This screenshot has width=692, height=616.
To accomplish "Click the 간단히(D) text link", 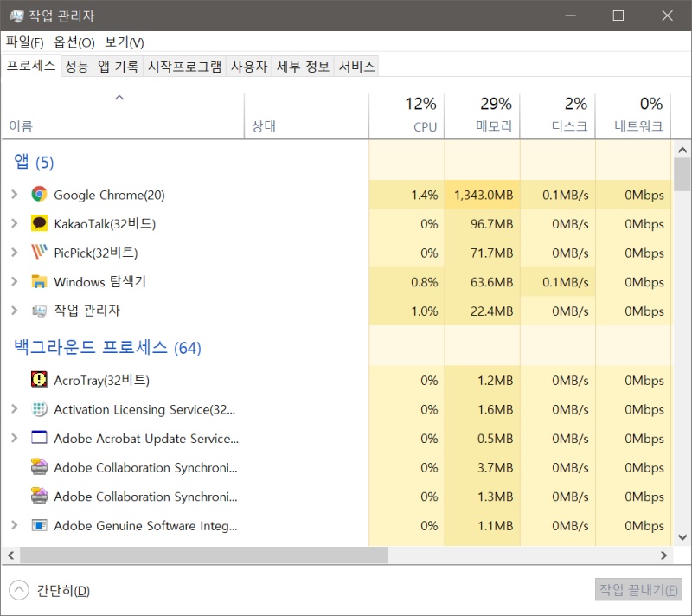I will [x=63, y=590].
